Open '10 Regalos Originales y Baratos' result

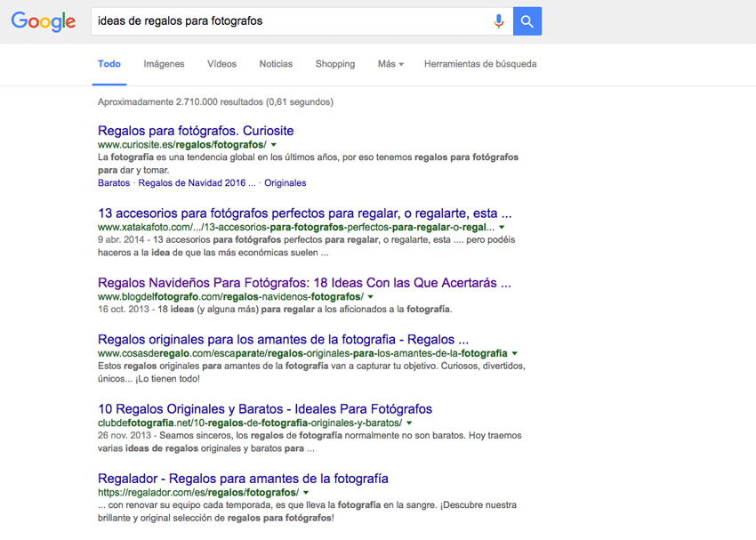pyautogui.click(x=265, y=409)
